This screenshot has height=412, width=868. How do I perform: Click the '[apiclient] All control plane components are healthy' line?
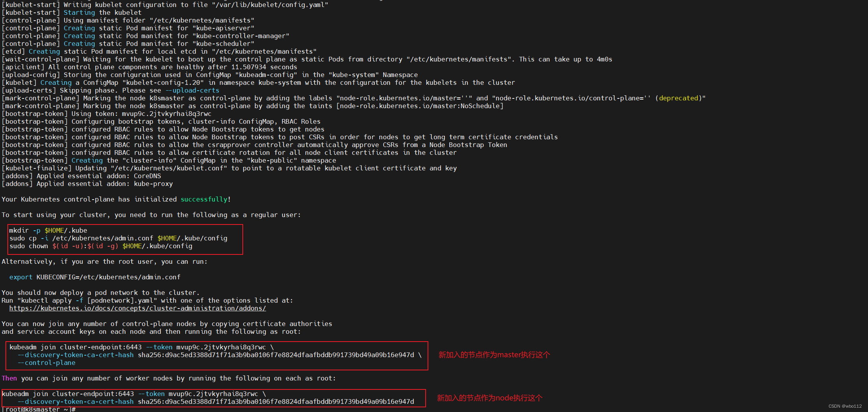tap(149, 67)
